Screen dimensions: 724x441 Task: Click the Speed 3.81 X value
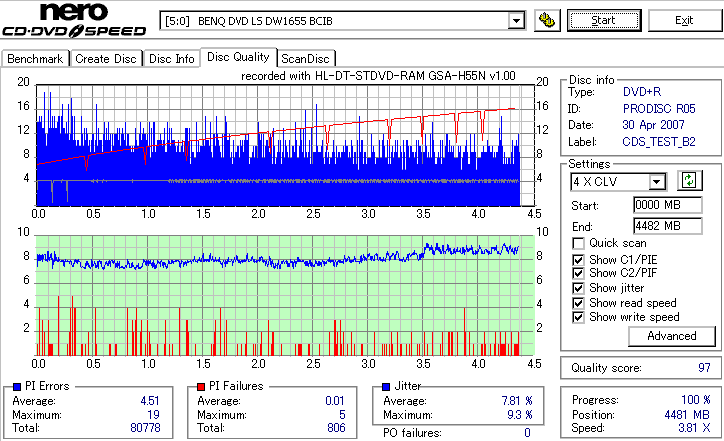coord(694,428)
